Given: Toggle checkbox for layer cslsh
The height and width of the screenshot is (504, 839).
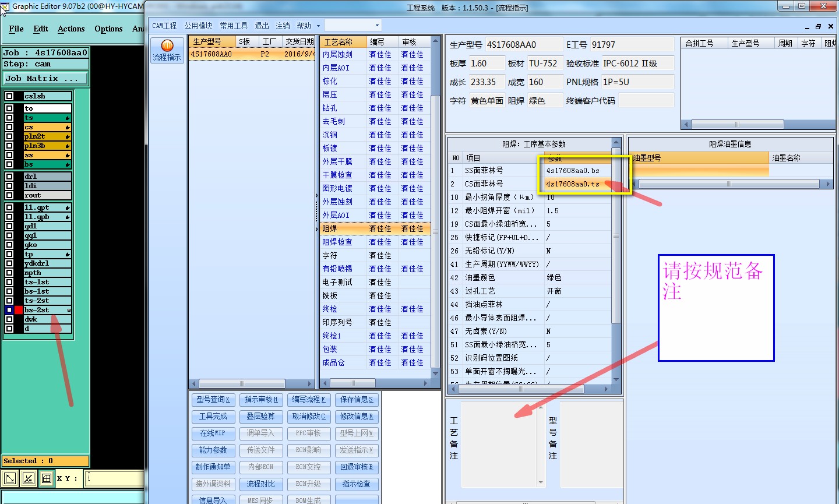Looking at the screenshot, I should tap(9, 96).
